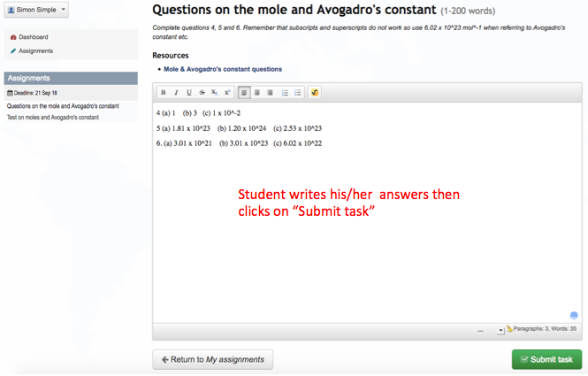Insert a bulleted list
588x376 pixels.
pyautogui.click(x=298, y=93)
